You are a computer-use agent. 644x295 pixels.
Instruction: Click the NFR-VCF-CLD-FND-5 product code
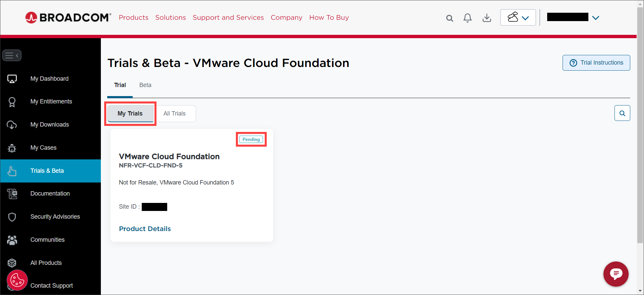click(150, 165)
